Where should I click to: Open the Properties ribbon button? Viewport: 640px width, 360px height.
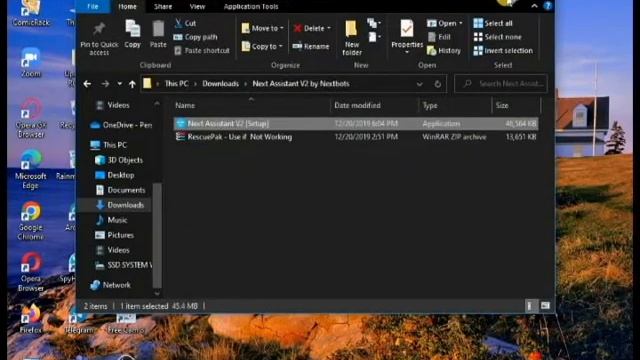tap(407, 37)
